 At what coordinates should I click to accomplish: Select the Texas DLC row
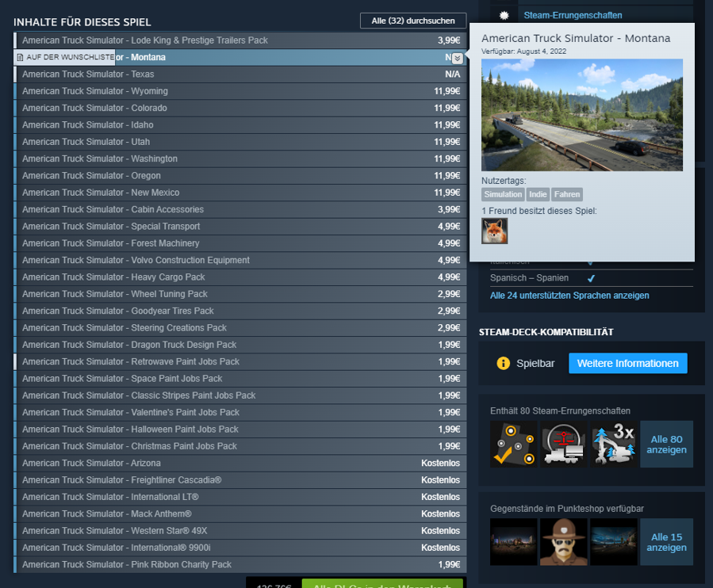point(240,74)
